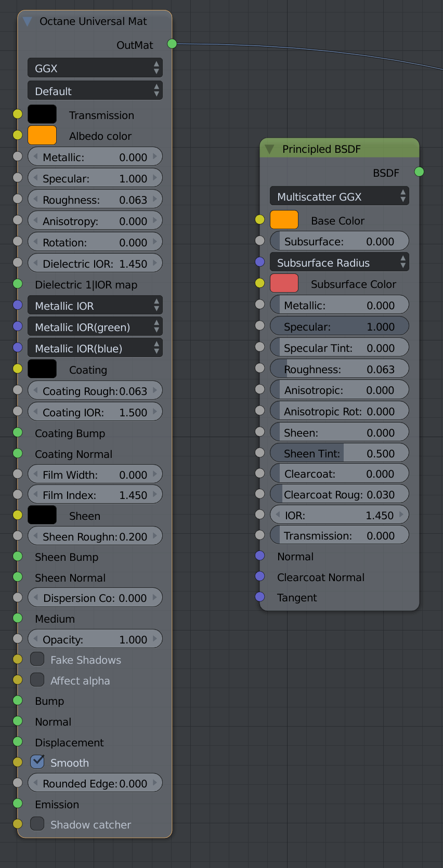Uncheck the Smooth checkbox
The width and height of the screenshot is (443, 868).
click(x=37, y=762)
